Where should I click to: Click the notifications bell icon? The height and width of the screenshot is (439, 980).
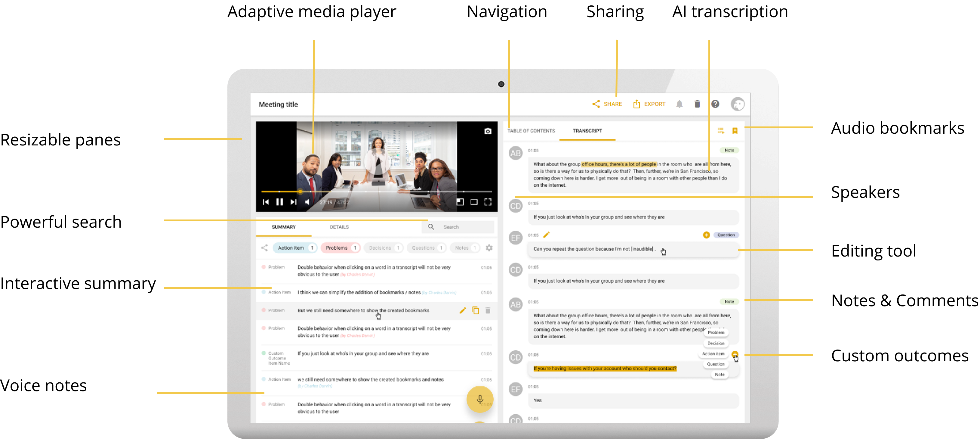[679, 104]
